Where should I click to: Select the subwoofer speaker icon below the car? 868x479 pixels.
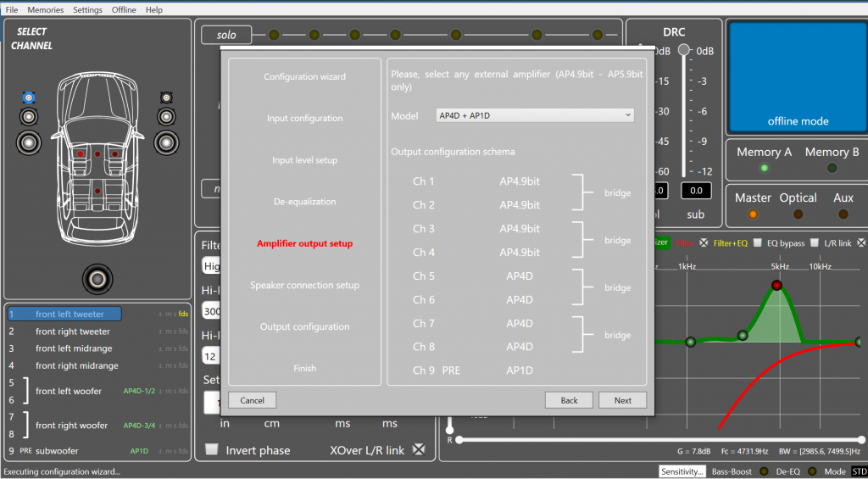[x=97, y=279]
